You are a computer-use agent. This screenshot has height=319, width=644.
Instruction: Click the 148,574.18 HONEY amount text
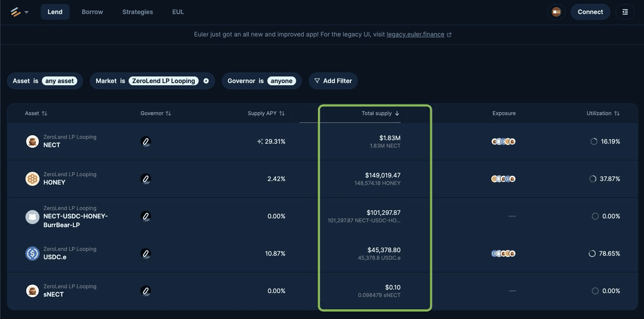coord(377,183)
